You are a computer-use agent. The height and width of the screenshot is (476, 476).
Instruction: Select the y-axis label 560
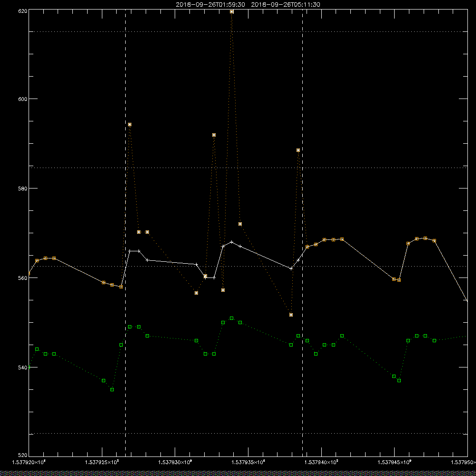(23, 278)
